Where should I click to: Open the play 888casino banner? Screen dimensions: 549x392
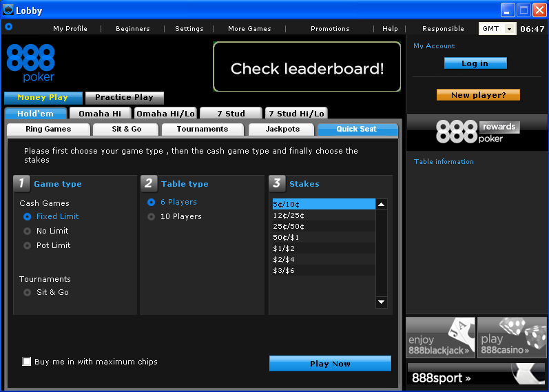(x=512, y=338)
